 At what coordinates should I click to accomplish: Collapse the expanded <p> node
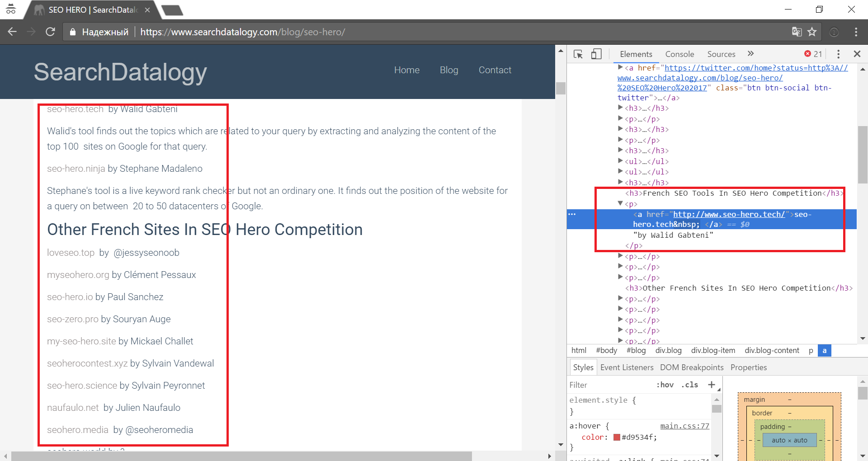tap(621, 203)
